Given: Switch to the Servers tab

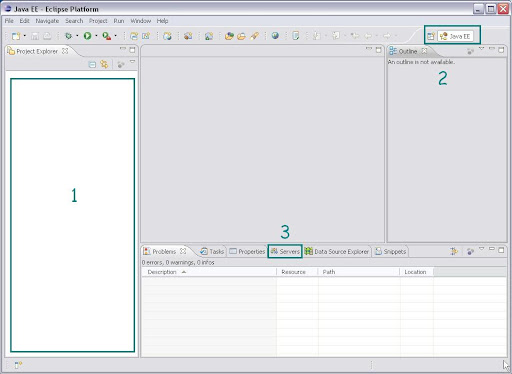Looking at the screenshot, I should pyautogui.click(x=285, y=251).
